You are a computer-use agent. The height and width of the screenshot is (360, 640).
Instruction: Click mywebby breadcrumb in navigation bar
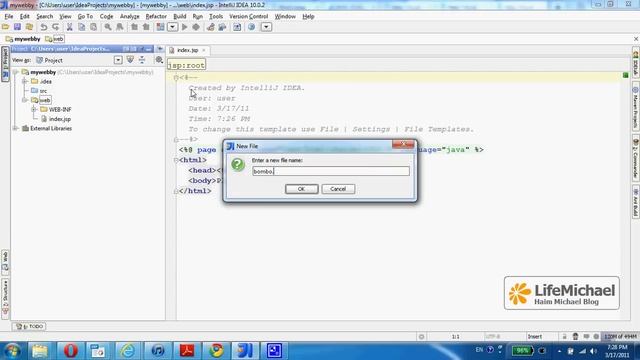[23, 39]
